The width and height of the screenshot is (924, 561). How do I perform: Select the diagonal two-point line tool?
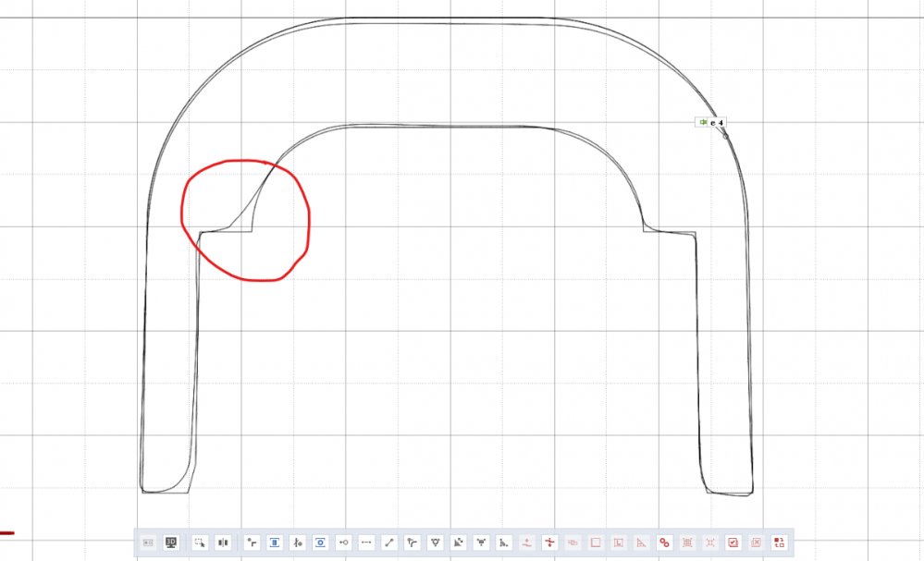coord(389,543)
